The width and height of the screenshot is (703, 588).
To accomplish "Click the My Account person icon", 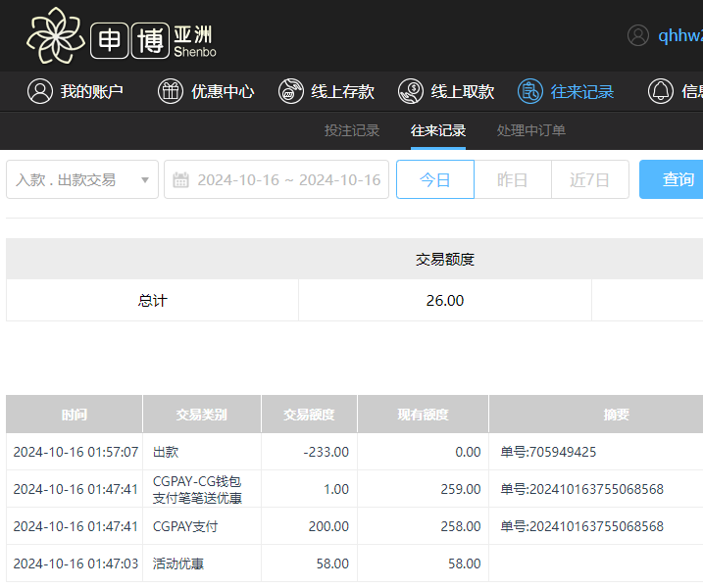I will [x=39, y=91].
